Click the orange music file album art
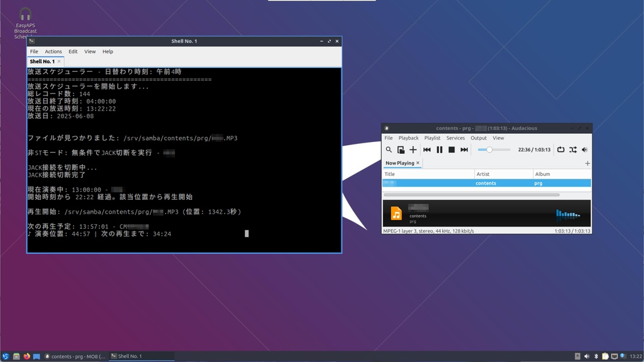 click(396, 214)
